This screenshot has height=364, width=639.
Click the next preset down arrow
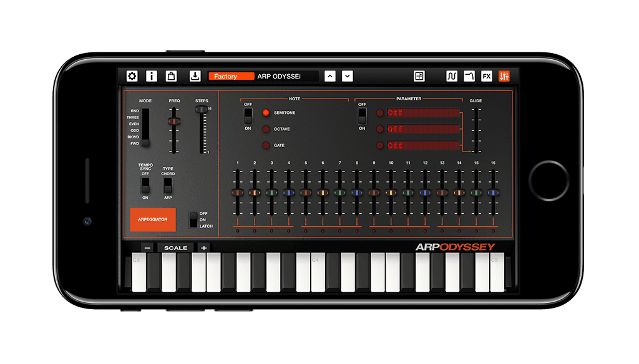(x=347, y=76)
